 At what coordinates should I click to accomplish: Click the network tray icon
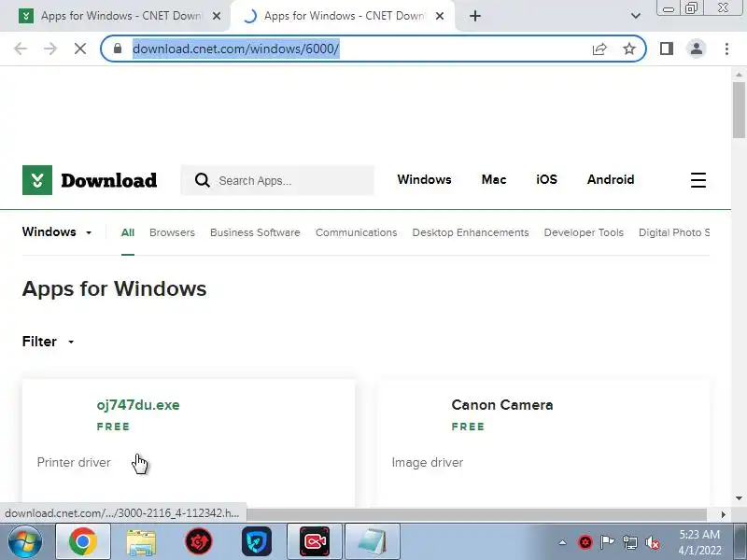[629, 542]
